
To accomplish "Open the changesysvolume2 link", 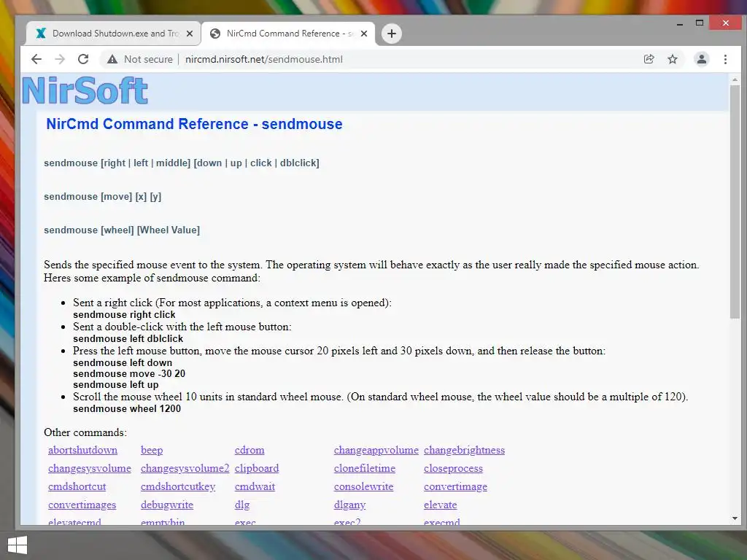I will [x=185, y=468].
